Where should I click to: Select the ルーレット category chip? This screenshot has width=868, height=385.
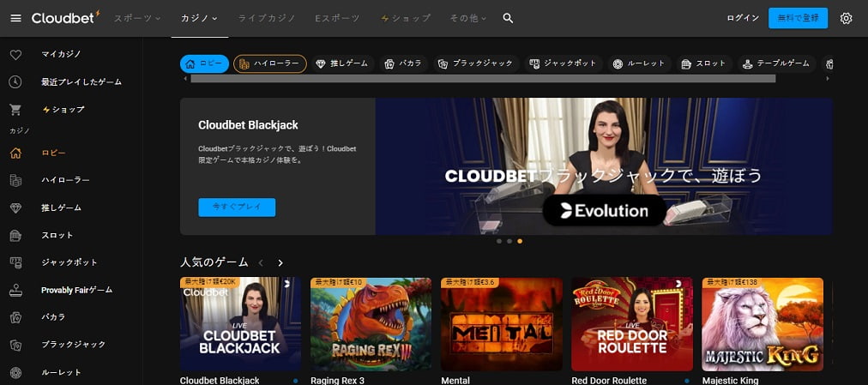(639, 64)
